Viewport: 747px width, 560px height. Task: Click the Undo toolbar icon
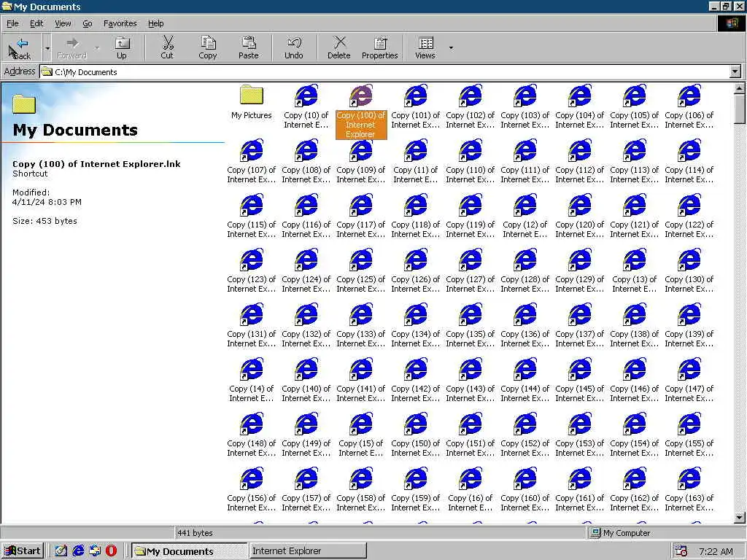(x=294, y=47)
